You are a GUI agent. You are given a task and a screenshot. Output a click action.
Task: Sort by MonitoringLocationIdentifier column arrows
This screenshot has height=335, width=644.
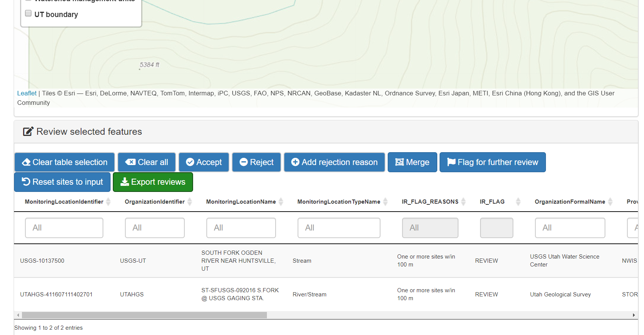click(108, 202)
